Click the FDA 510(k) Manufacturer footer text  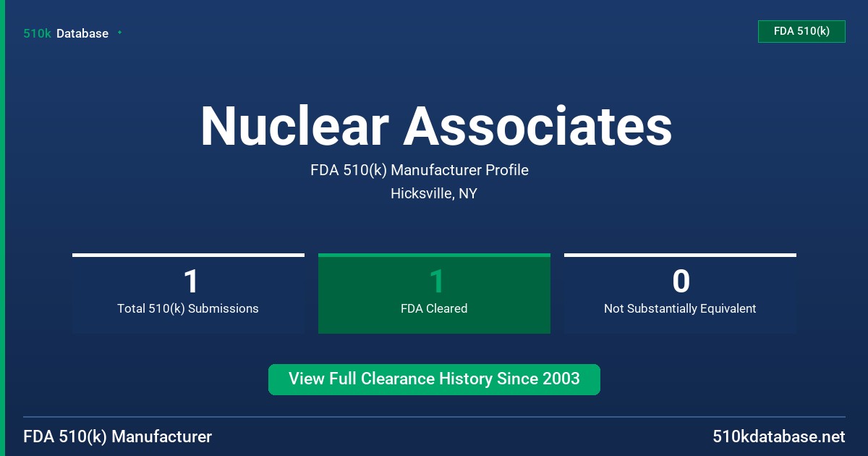(118, 436)
